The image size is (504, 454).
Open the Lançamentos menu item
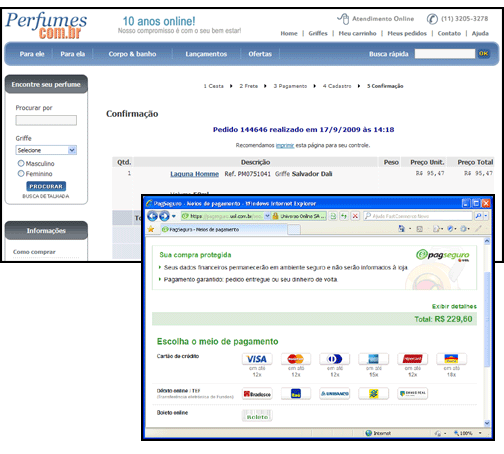click(x=206, y=54)
